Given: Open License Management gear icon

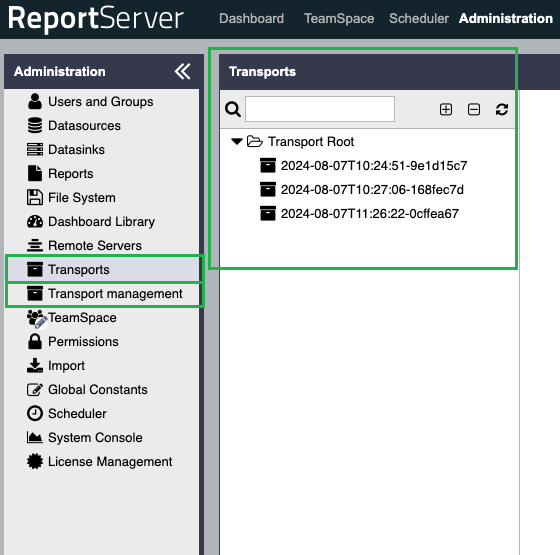Looking at the screenshot, I should coord(35,461).
